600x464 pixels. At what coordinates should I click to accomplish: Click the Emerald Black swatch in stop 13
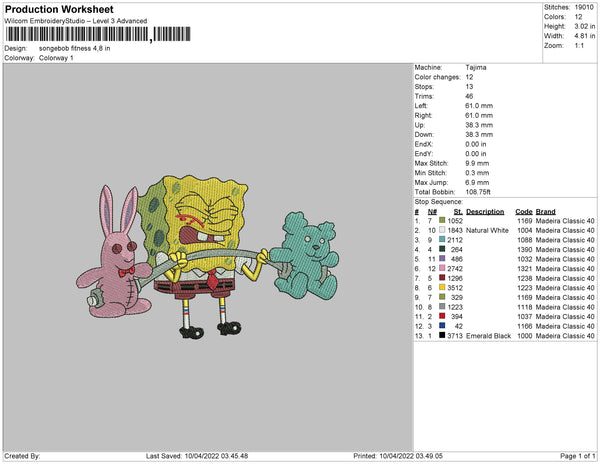tap(442, 335)
